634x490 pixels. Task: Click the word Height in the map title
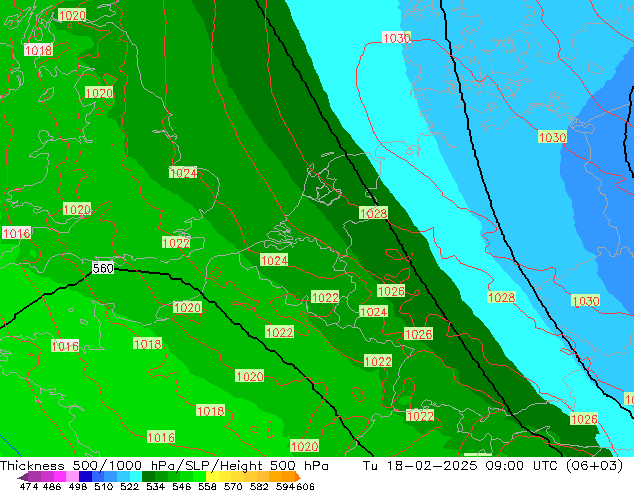pos(239,466)
